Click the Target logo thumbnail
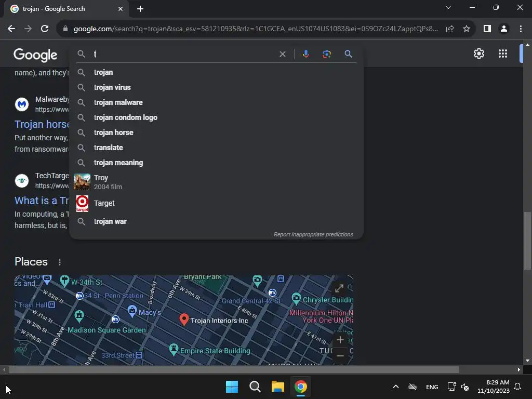The height and width of the screenshot is (399, 532). click(x=82, y=203)
